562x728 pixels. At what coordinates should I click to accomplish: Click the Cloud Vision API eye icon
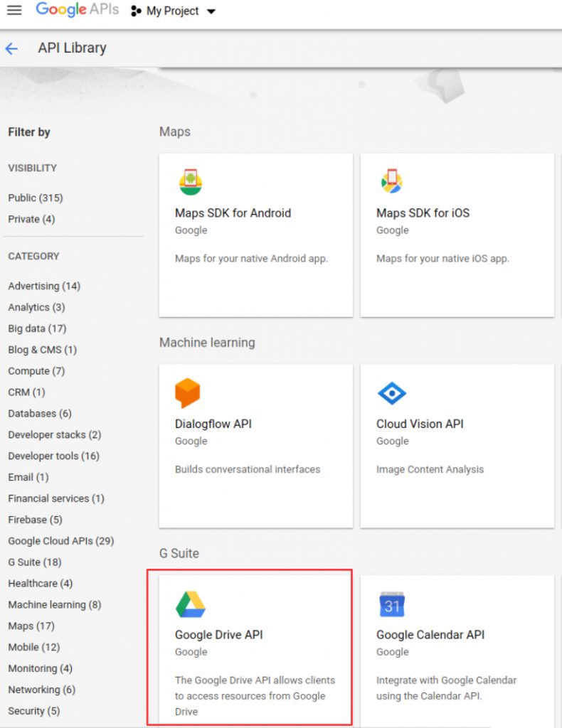tap(392, 393)
